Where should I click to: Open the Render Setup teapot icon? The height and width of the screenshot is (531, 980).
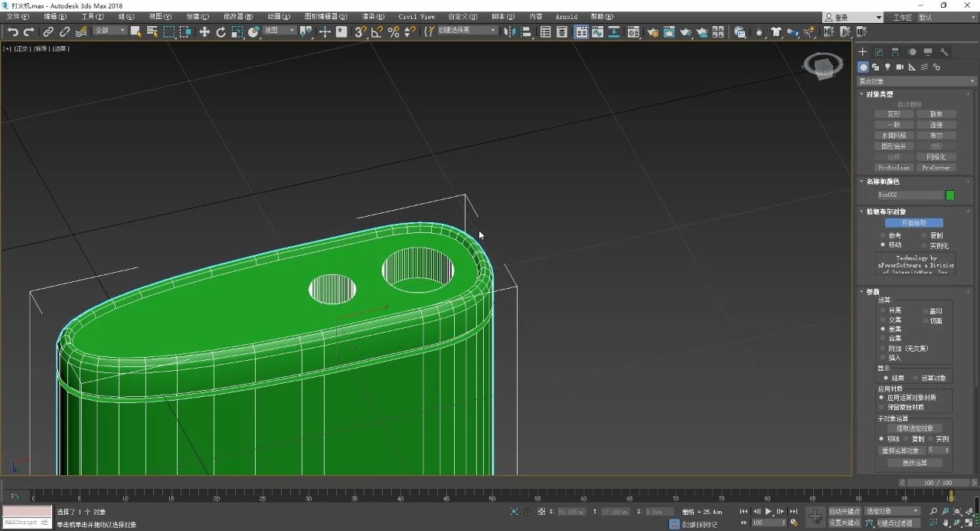(652, 32)
